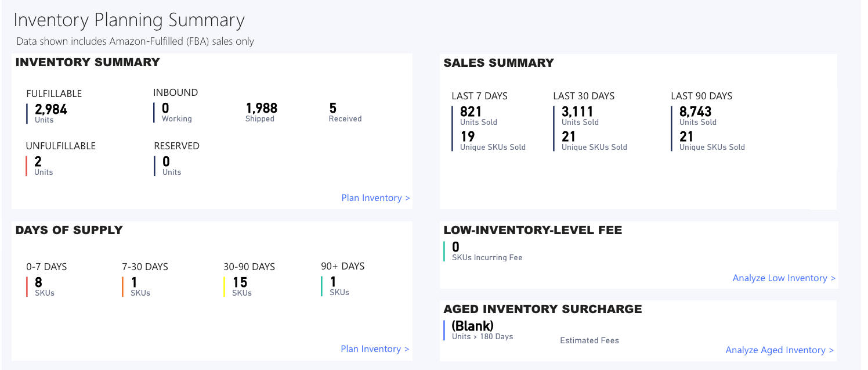Click the Estimated Fees label

click(x=589, y=341)
